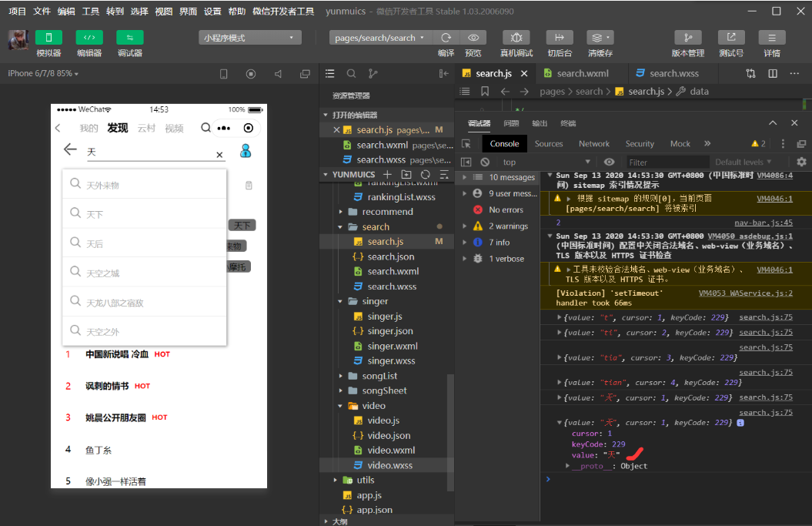
Task: Click the console Filter input
Action: (667, 162)
